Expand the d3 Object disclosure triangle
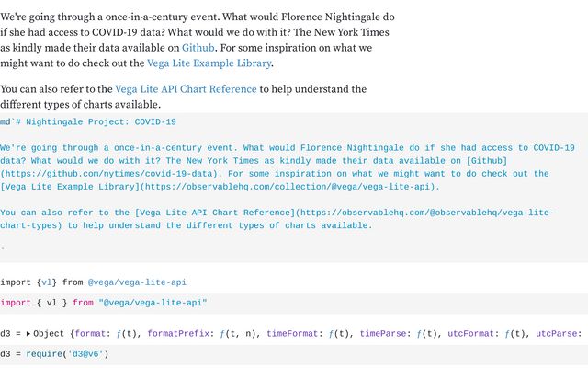This screenshot has height=368, width=588. coord(28,333)
